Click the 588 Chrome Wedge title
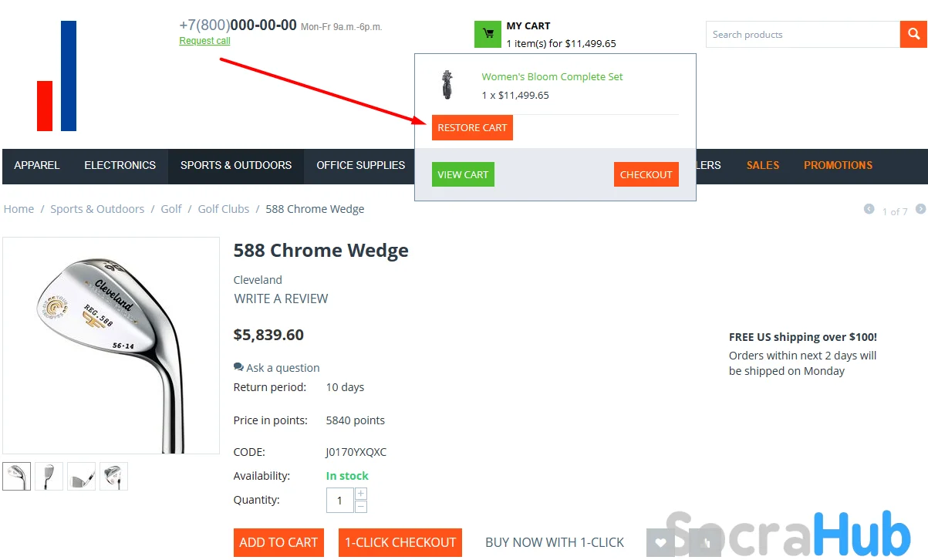This screenshot has width=928, height=560. 321,251
